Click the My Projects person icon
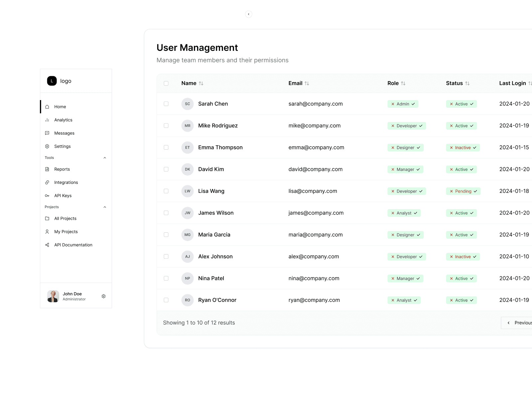This screenshot has height=399, width=532. click(x=47, y=232)
